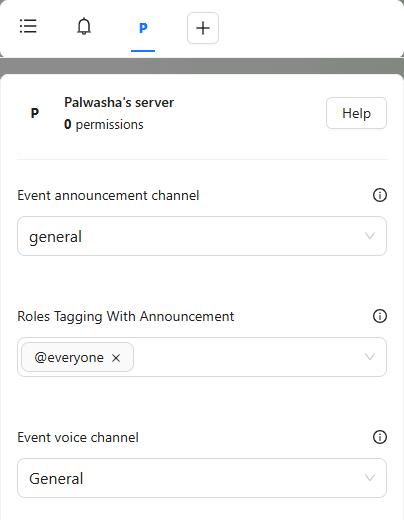Open the notifications bell

click(84, 26)
